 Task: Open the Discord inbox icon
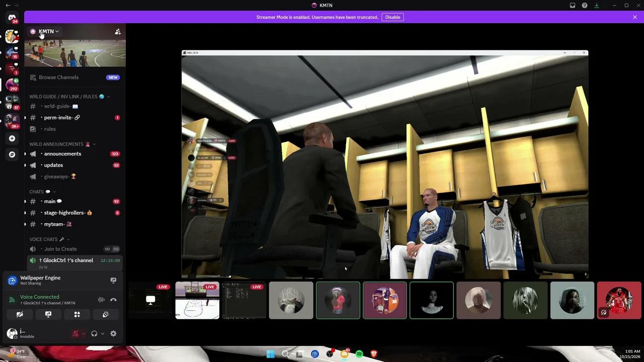[573, 6]
